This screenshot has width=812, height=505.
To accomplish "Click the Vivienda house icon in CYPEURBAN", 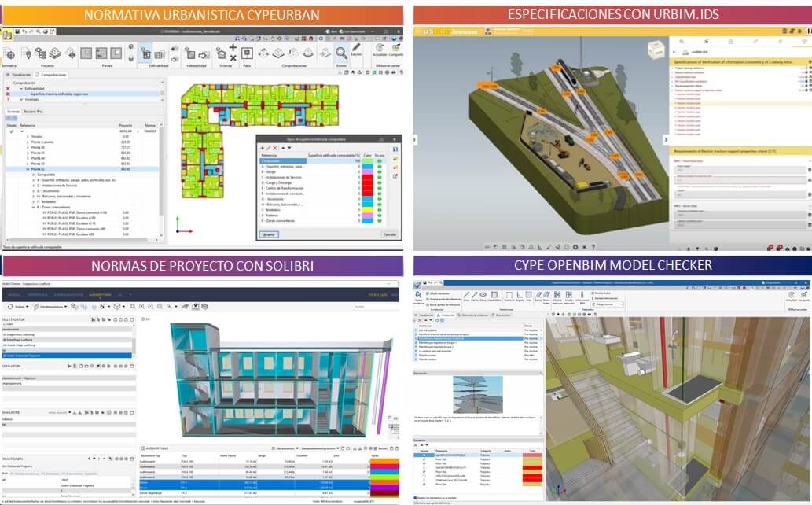I will click(221, 53).
